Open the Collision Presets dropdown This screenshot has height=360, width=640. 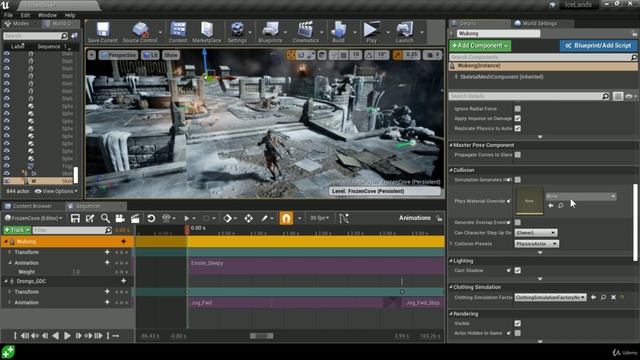coord(536,244)
